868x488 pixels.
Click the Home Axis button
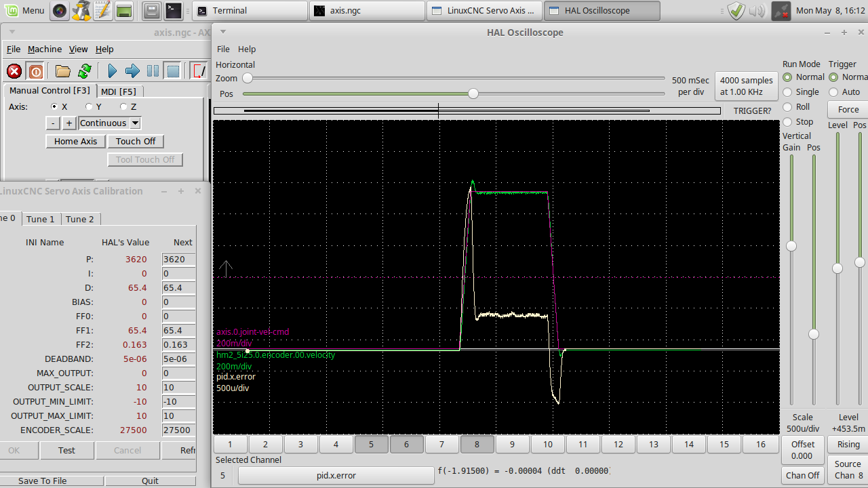(x=76, y=142)
